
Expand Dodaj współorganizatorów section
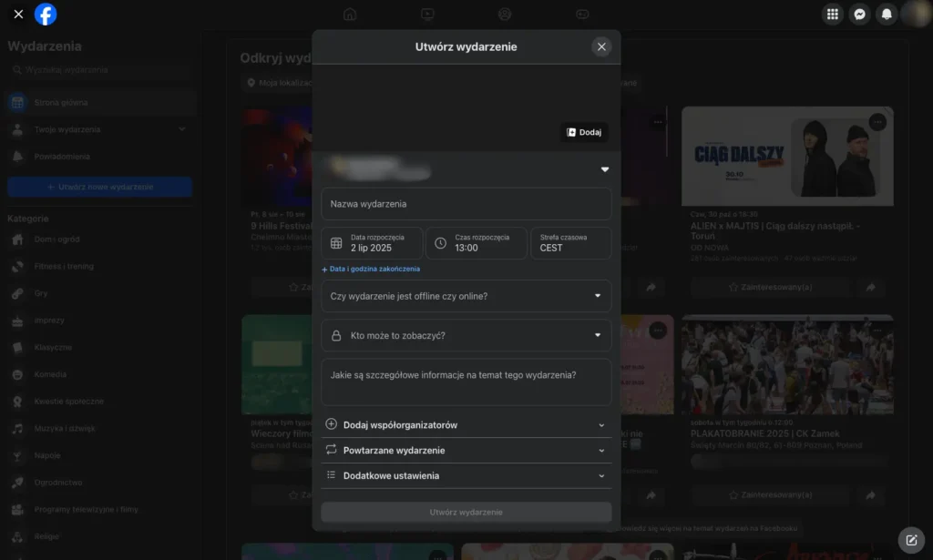click(466, 425)
